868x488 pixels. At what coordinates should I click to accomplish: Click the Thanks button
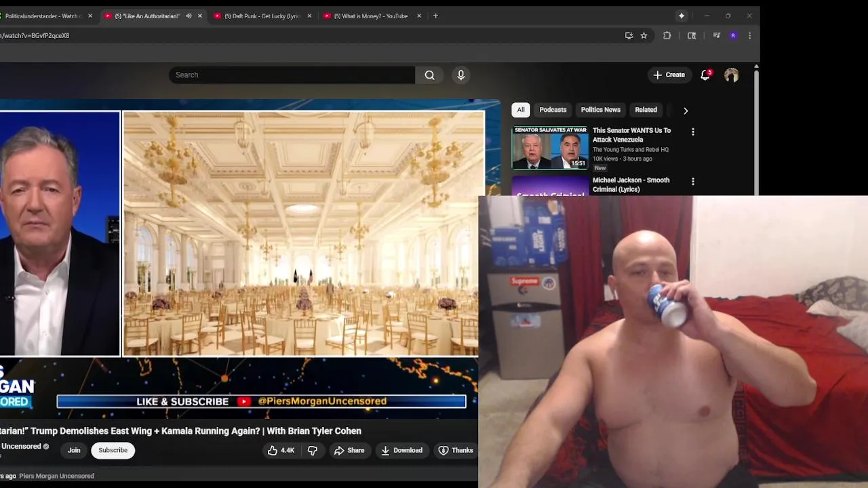pos(455,450)
